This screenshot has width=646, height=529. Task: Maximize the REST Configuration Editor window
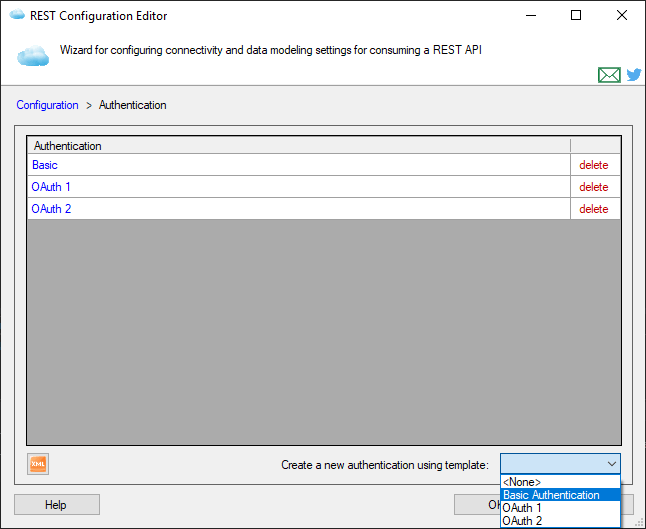click(576, 15)
